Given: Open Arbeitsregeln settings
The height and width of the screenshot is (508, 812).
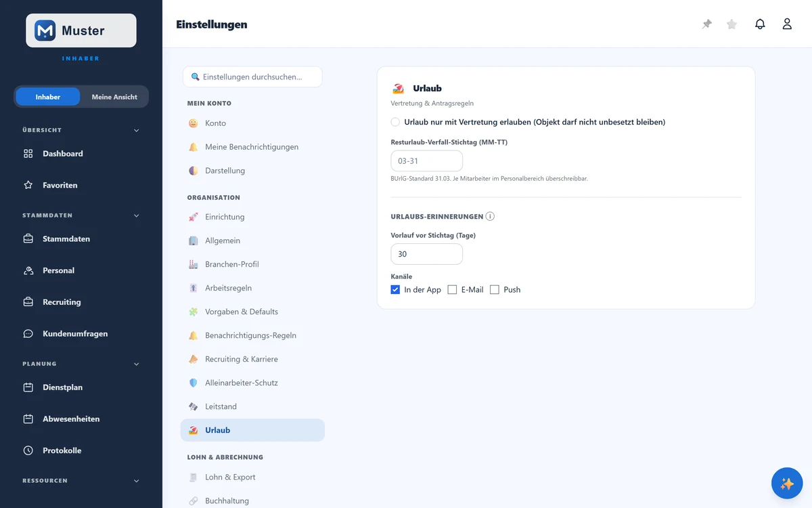Looking at the screenshot, I should [x=252, y=288].
